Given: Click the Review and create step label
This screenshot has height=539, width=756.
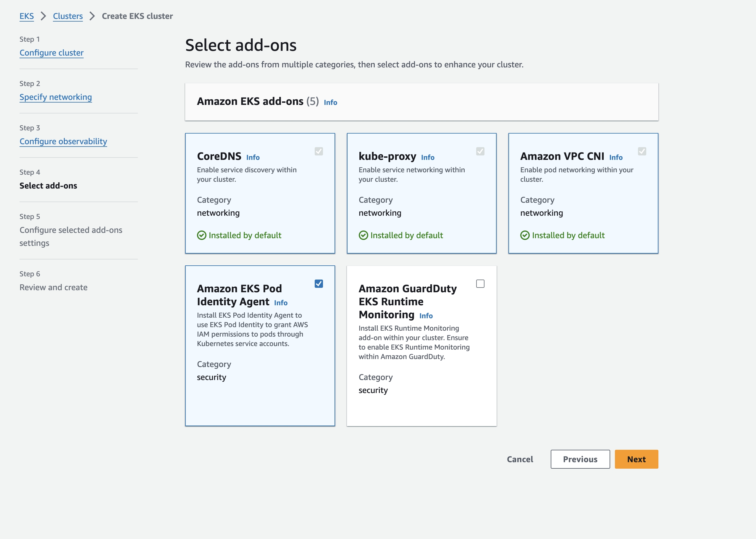Looking at the screenshot, I should coord(54,288).
